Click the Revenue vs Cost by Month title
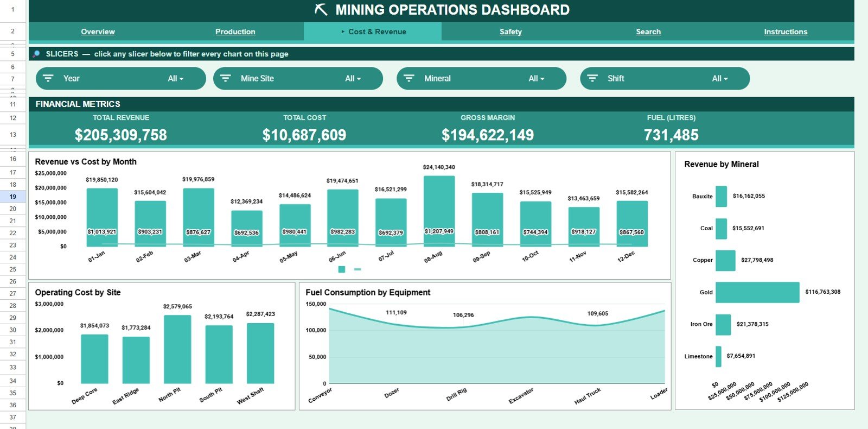This screenshot has height=429, width=868. coord(86,162)
